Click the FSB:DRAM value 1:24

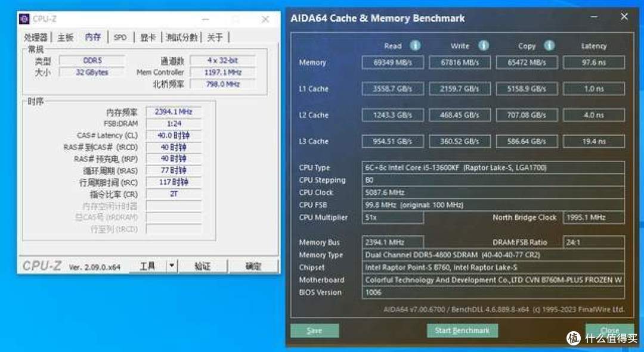click(x=174, y=123)
